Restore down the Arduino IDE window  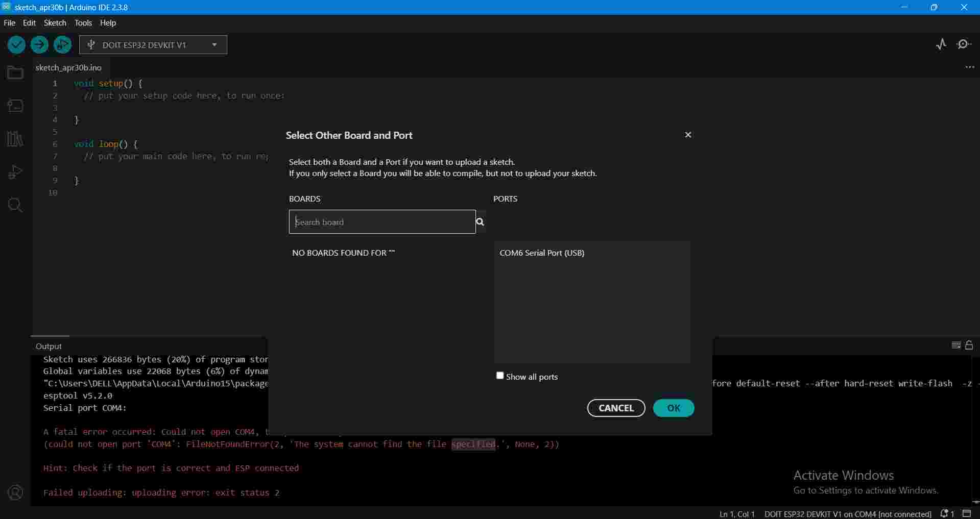[x=934, y=7]
